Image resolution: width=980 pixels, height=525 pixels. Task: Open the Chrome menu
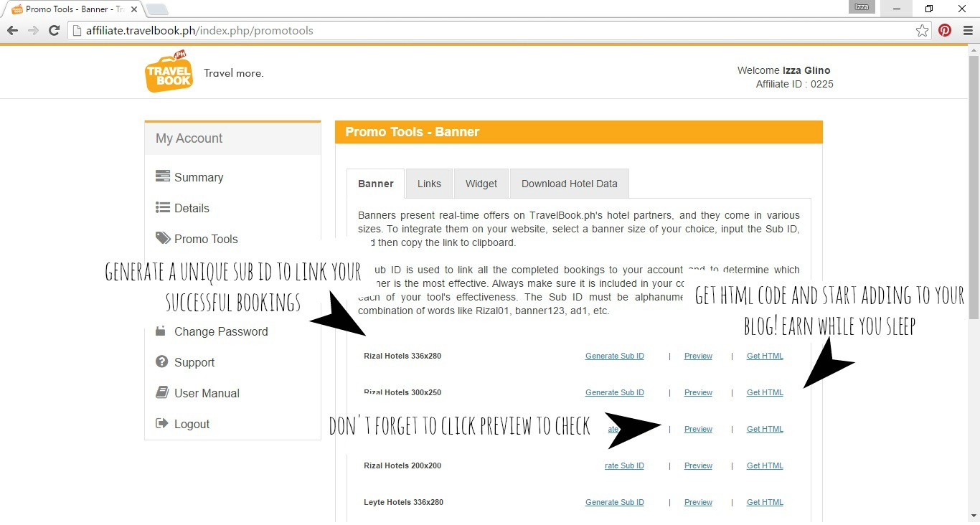(x=968, y=30)
